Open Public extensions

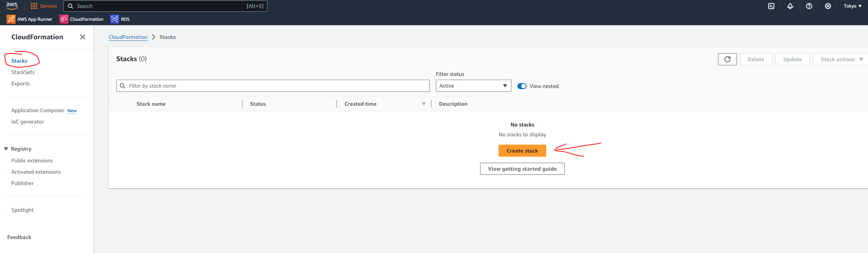coord(32,160)
